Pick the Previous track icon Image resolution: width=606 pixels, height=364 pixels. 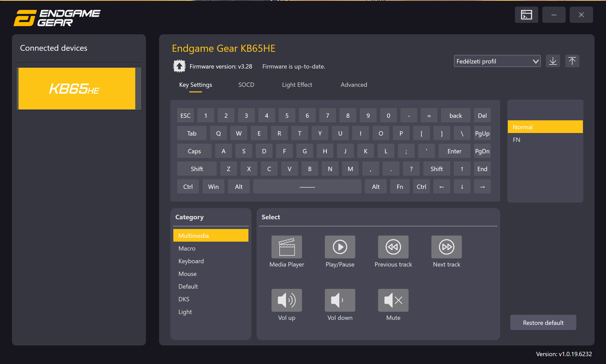(x=393, y=247)
